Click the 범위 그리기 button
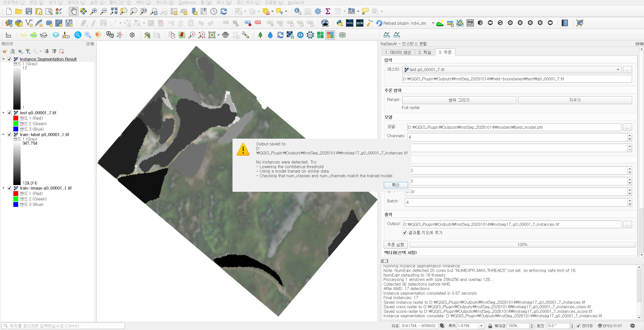The height and width of the screenshot is (330, 644). click(459, 100)
